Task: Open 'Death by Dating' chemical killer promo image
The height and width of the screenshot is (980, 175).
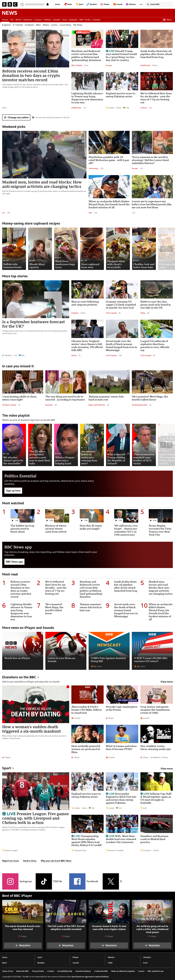Action: [x=36, y=704]
